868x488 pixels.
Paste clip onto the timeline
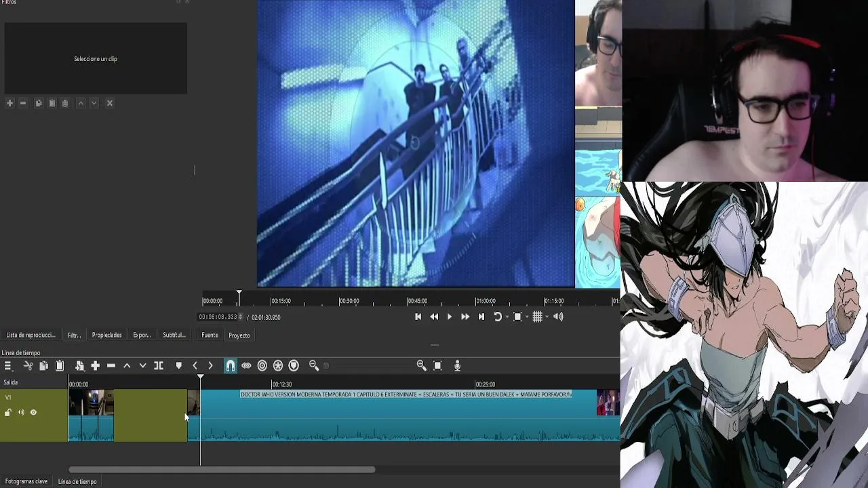[x=60, y=366]
